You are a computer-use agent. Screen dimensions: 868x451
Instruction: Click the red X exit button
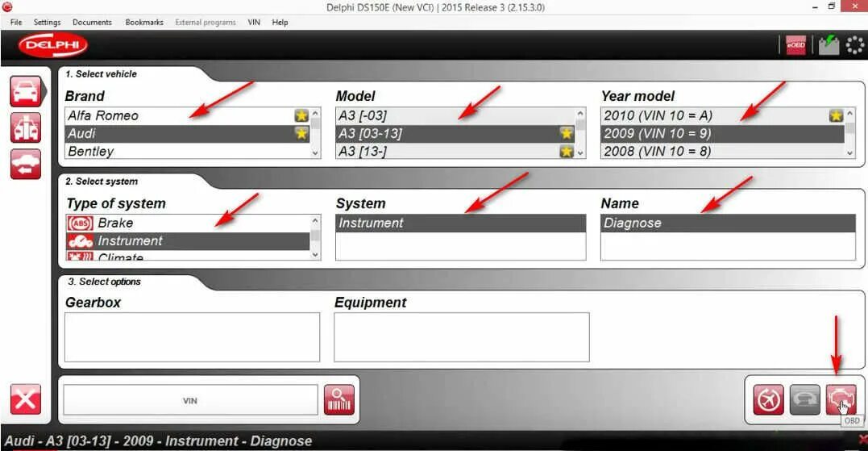pos(26,399)
